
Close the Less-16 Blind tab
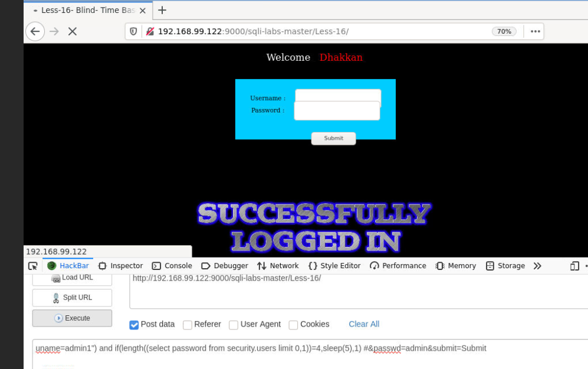tap(143, 11)
